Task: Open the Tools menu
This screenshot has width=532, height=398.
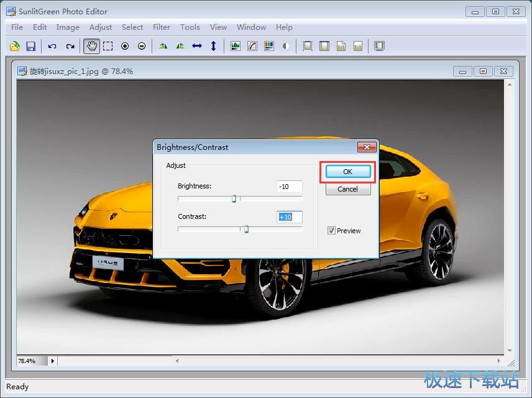Action: click(190, 27)
